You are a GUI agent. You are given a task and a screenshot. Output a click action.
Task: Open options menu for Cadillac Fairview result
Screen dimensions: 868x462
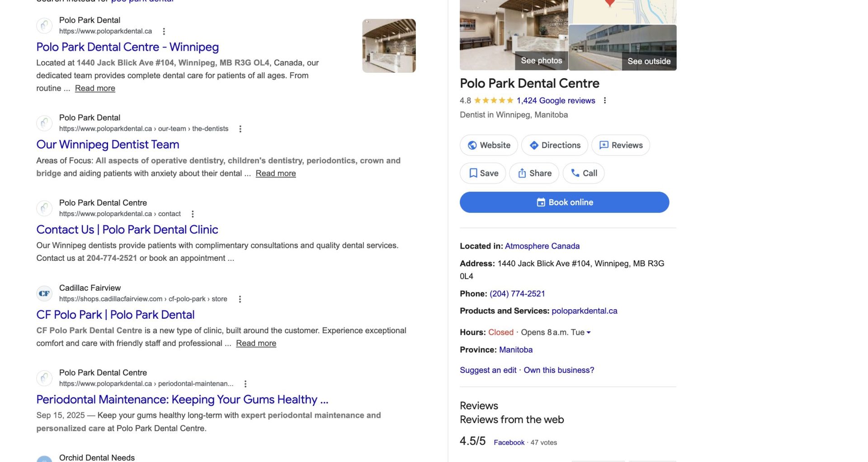[x=240, y=299]
